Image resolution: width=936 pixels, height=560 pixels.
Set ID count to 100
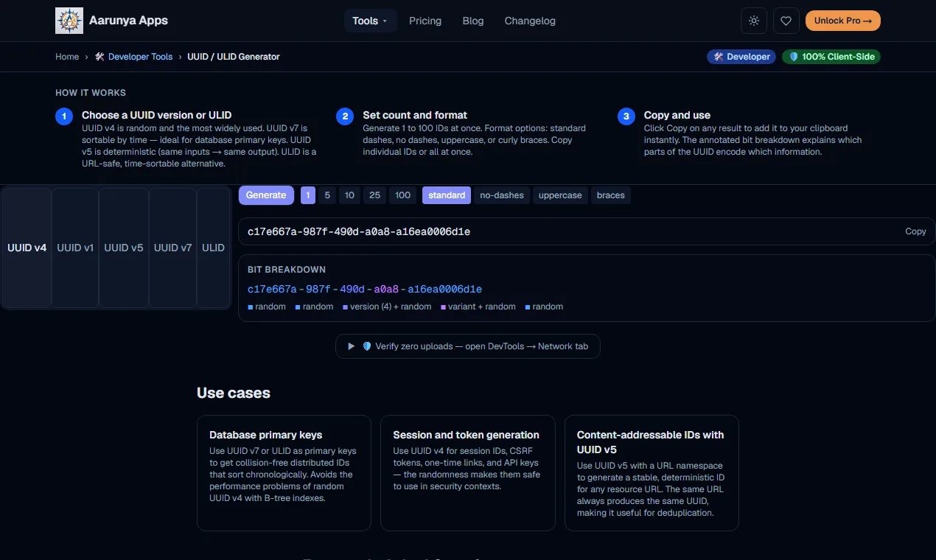tap(402, 195)
